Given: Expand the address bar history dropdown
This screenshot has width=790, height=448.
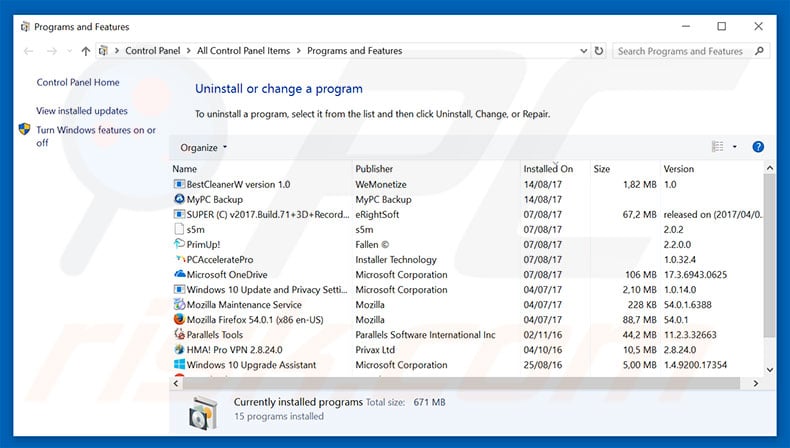Looking at the screenshot, I should click(583, 51).
